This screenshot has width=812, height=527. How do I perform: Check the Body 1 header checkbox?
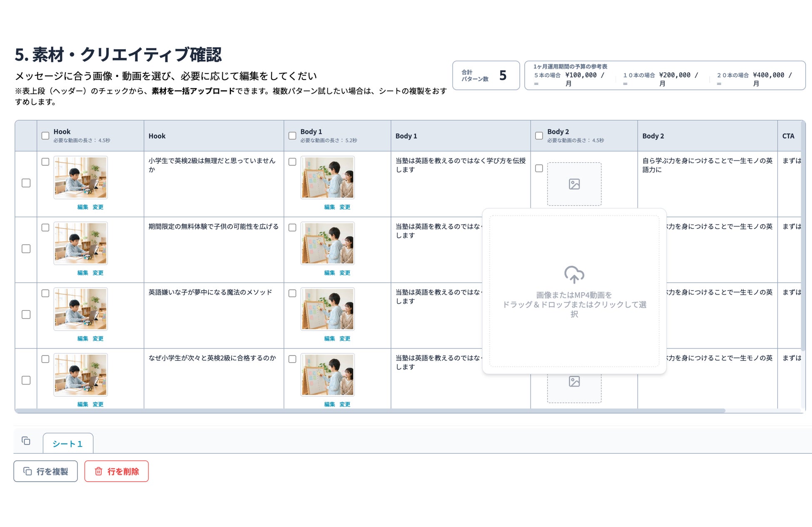[x=292, y=136]
